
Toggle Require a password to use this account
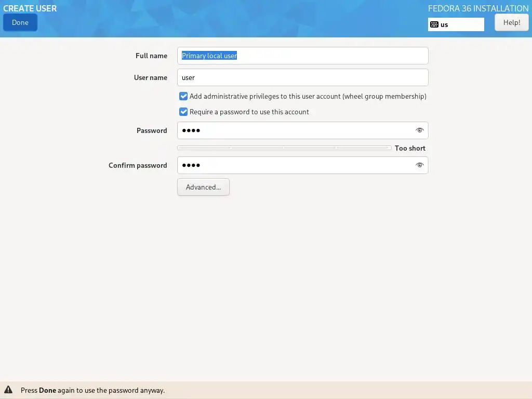click(x=183, y=112)
